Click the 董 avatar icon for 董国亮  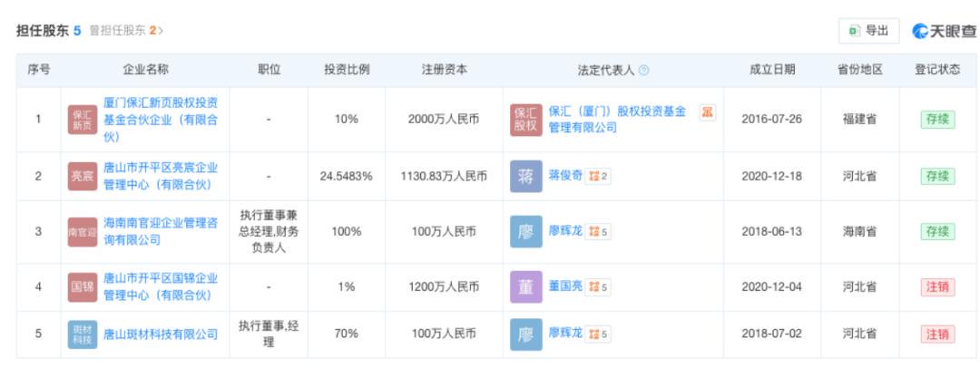(526, 286)
